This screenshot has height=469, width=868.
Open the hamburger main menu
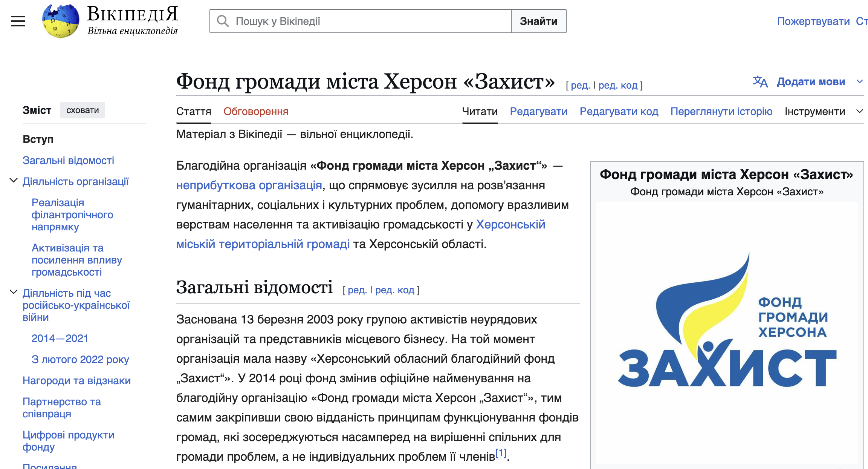[x=18, y=21]
